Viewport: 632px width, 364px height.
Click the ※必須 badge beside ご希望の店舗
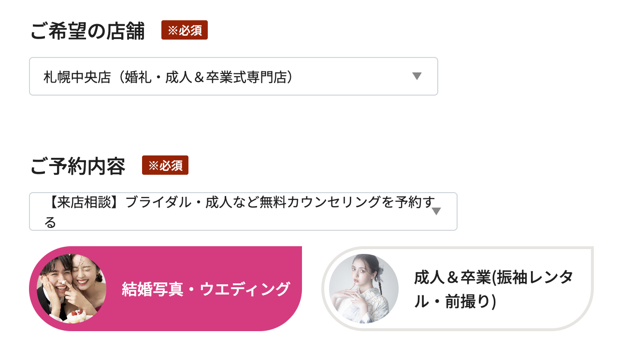pos(185,30)
